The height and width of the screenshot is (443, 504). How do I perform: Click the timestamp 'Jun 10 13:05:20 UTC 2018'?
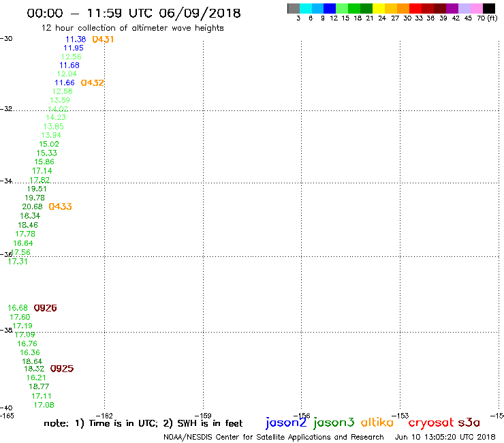tap(445, 437)
